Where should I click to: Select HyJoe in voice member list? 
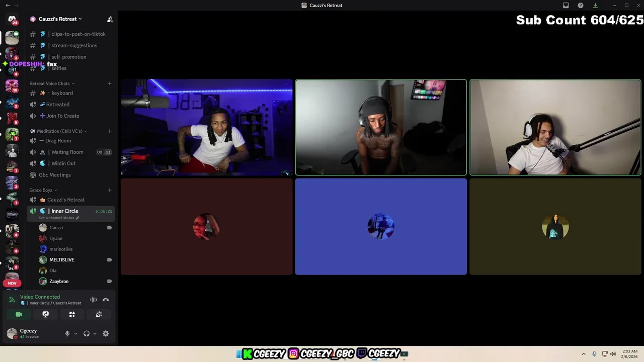pos(75,238)
